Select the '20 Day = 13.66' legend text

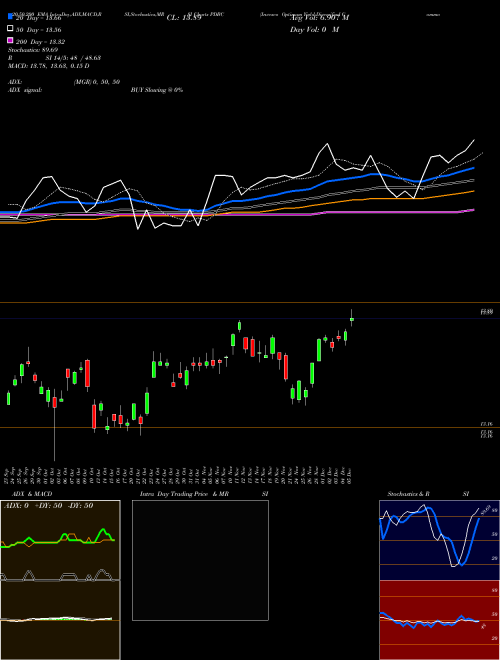click(x=39, y=18)
